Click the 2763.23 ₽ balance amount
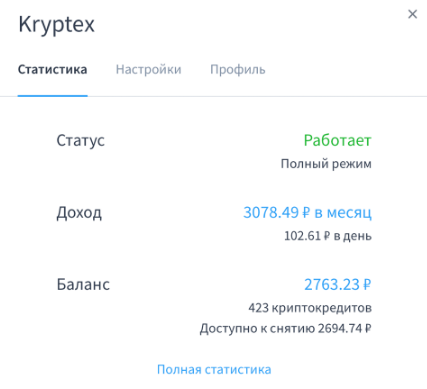This screenshot has height=389, width=427. coord(338,285)
